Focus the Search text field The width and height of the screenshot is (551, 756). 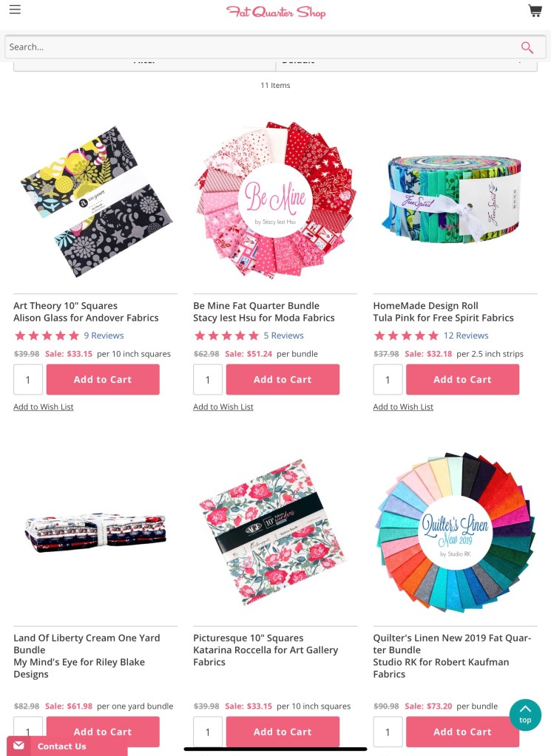(x=260, y=47)
